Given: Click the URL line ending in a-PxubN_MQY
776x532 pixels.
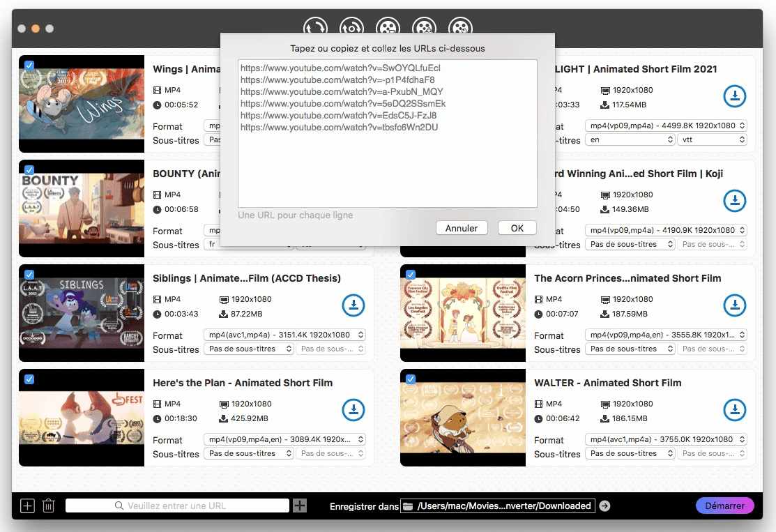Looking at the screenshot, I should pos(342,91).
